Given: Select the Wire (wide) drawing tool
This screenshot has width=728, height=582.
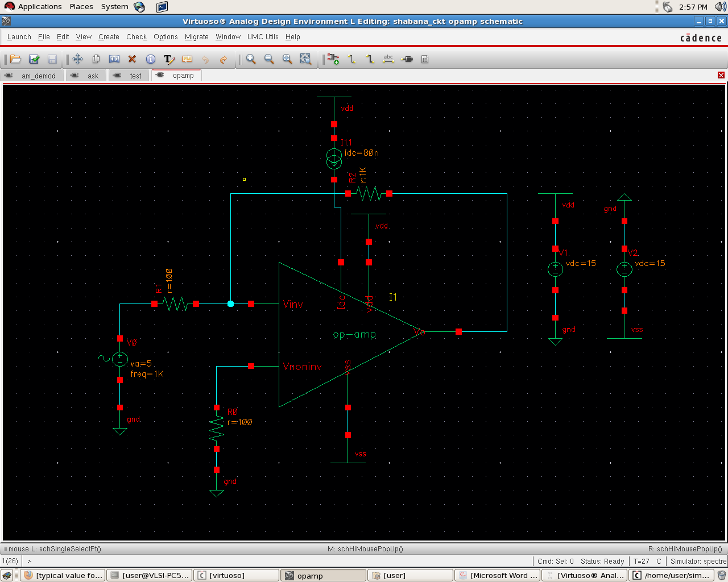Looking at the screenshot, I should click(370, 59).
